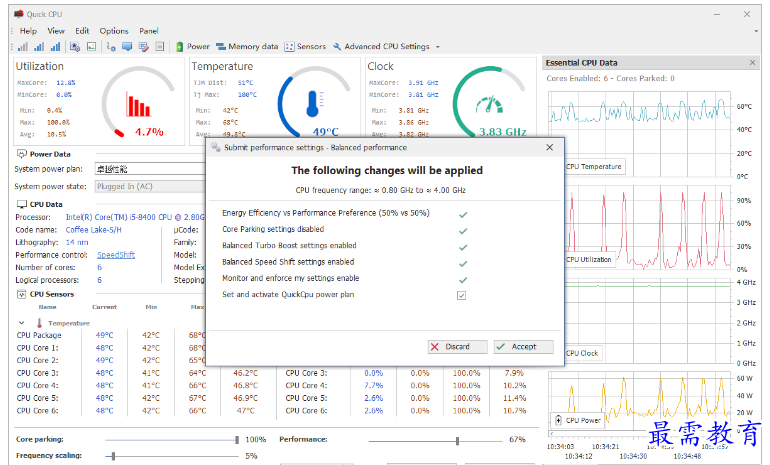Click the CPU Data monitor icon

(x=22, y=204)
